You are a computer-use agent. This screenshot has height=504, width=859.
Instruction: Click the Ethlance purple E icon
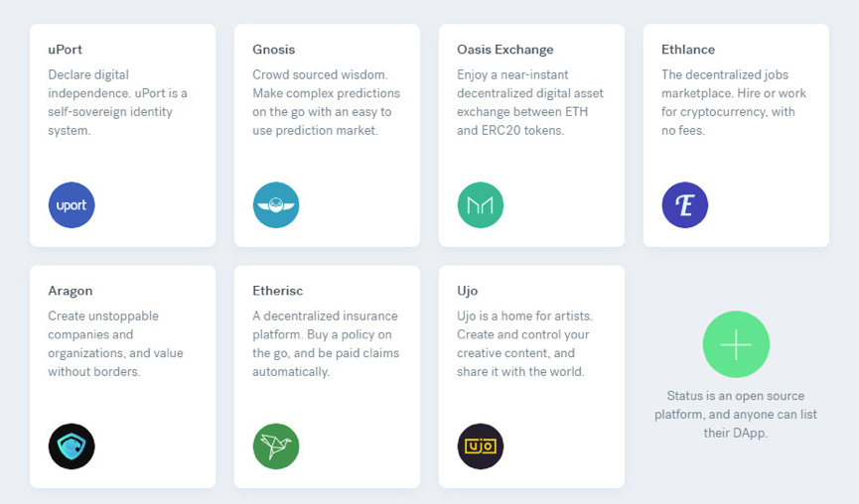[x=685, y=205]
